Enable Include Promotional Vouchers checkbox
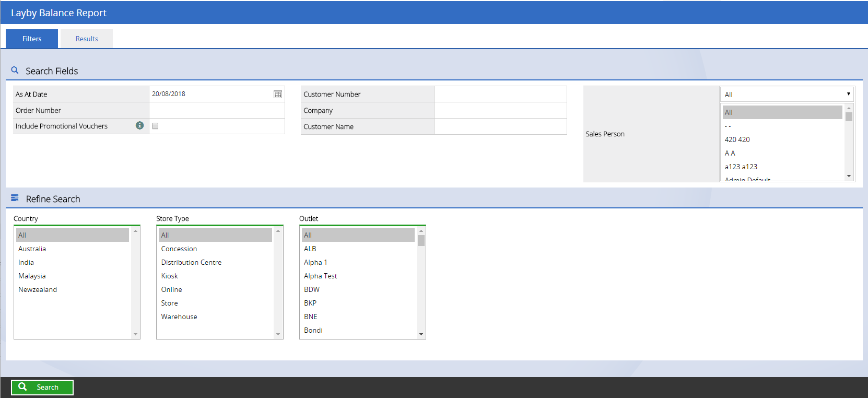The image size is (868, 398). (x=155, y=126)
